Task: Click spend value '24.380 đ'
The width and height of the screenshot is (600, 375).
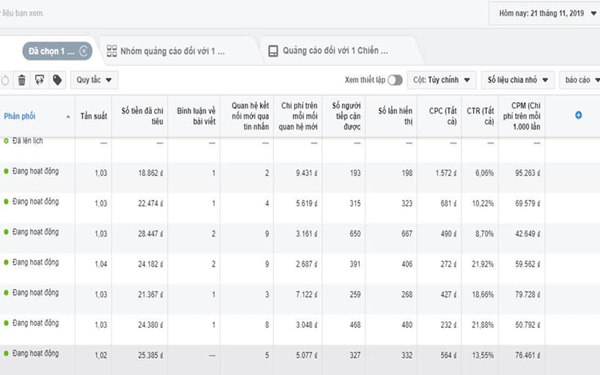Action: (x=151, y=324)
